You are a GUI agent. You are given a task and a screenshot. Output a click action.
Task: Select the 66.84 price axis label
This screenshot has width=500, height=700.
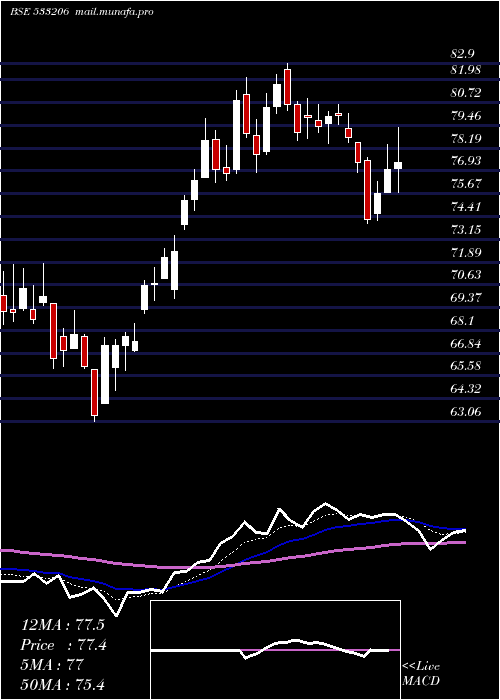tap(467, 344)
